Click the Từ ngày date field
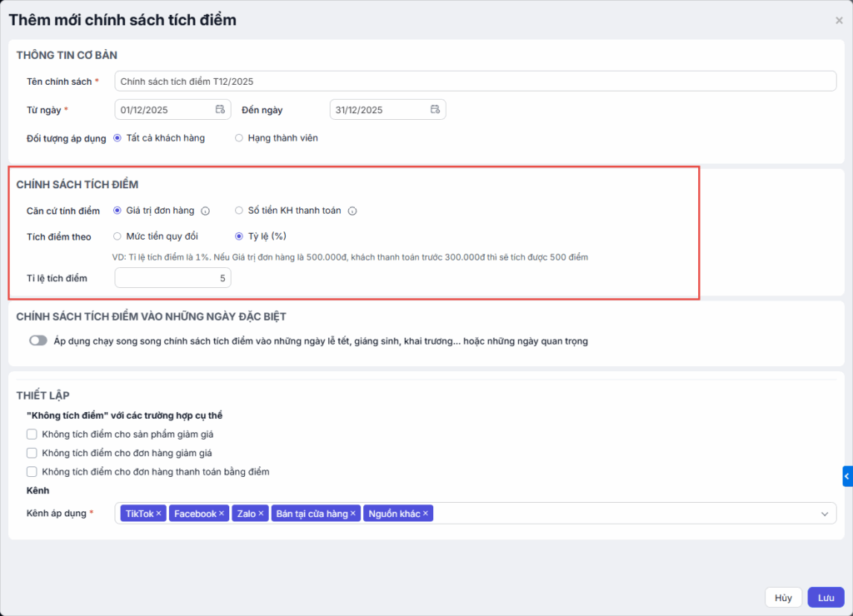 (172, 109)
